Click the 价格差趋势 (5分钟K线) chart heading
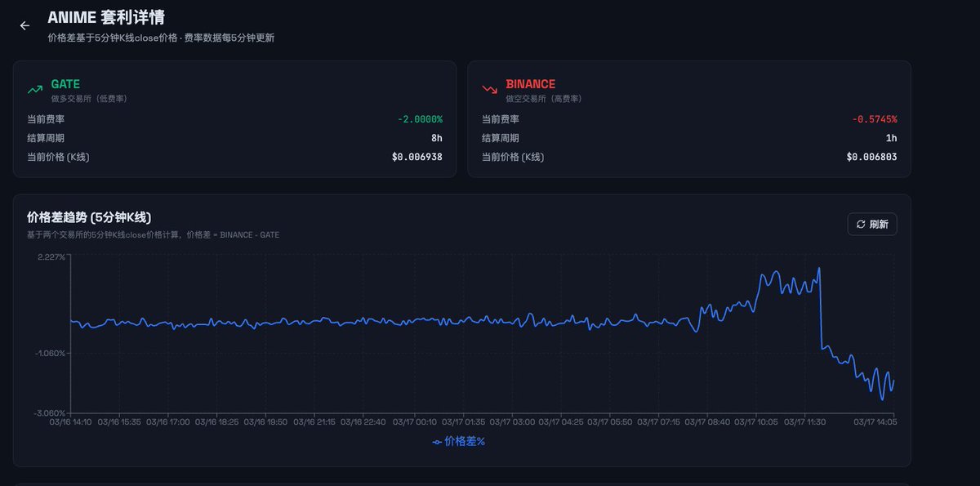The height and width of the screenshot is (486, 980). coord(89,217)
